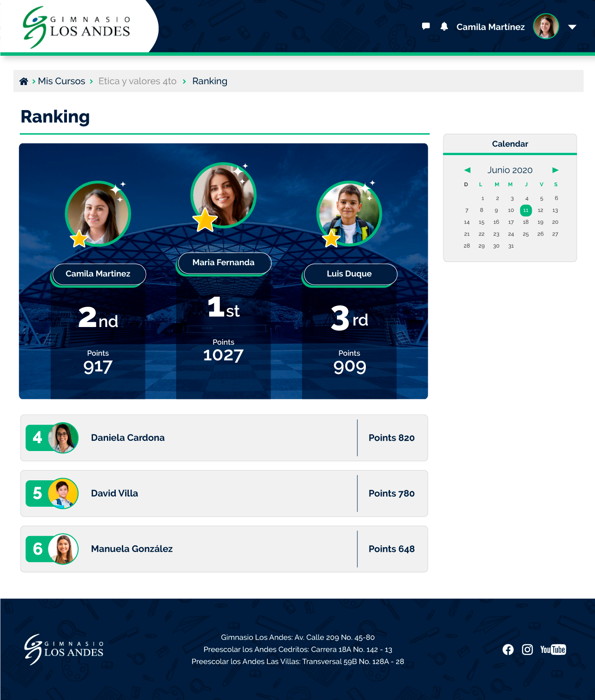Open the chat messages icon

pos(425,26)
